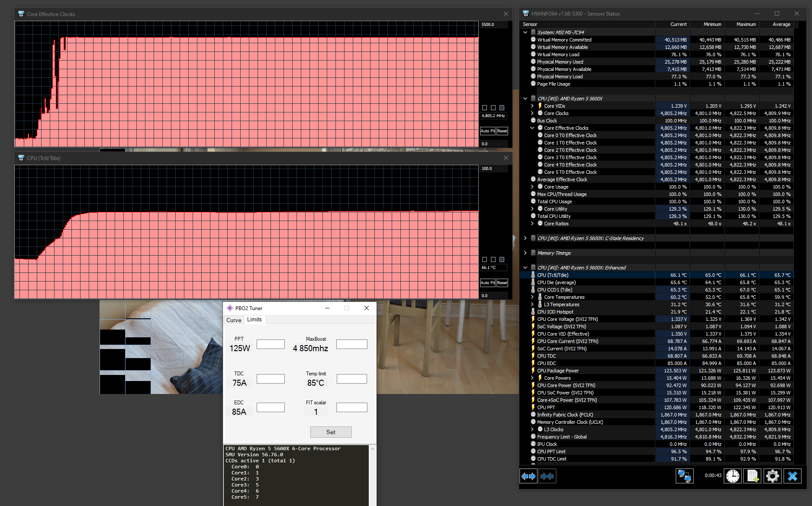Screen dimensions: 812x506
Task: Click the lightning icon beside Core VIDs
Action: (540, 106)
